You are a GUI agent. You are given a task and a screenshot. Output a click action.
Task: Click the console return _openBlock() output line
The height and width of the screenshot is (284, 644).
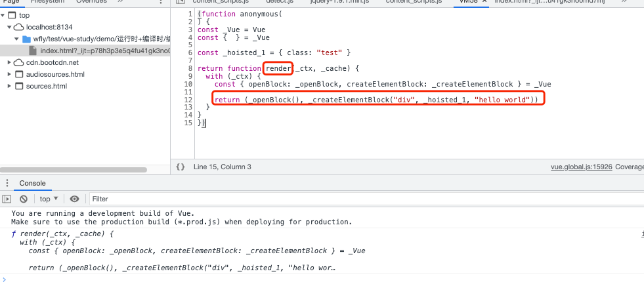[182, 268]
